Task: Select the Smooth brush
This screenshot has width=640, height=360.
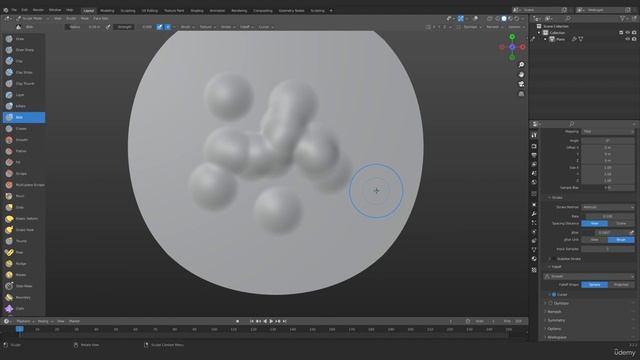Action: click(24, 140)
